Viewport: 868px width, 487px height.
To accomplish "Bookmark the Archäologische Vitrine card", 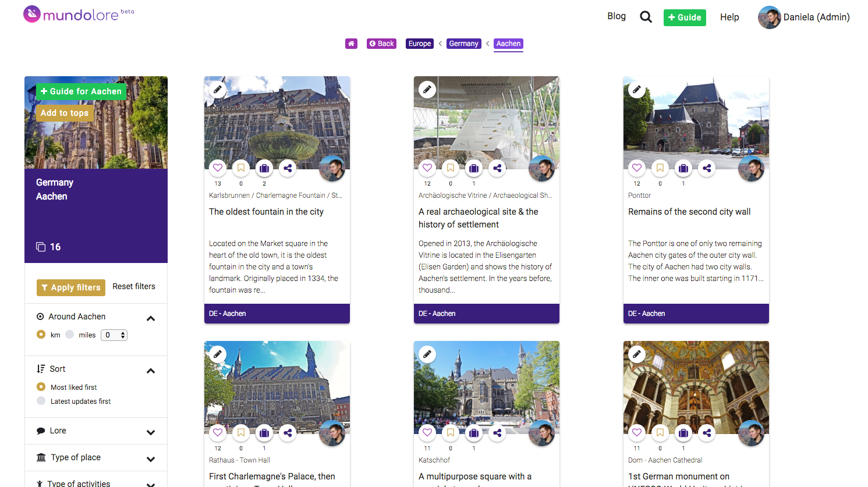I will 451,168.
